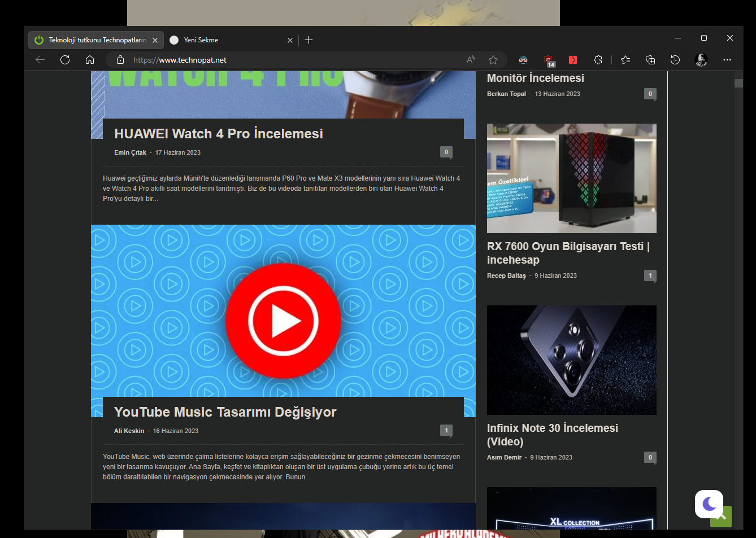The height and width of the screenshot is (538, 756).
Task: Open the Collections panel
Action: point(650,60)
